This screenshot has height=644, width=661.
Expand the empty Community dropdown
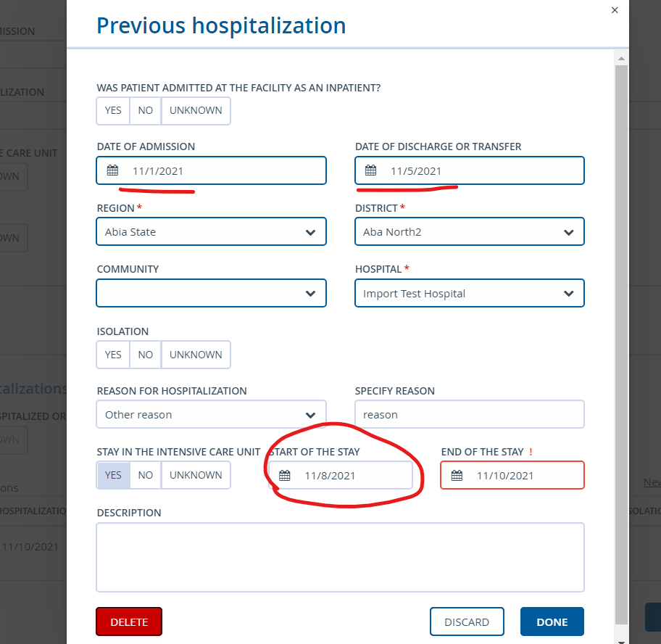tap(211, 293)
